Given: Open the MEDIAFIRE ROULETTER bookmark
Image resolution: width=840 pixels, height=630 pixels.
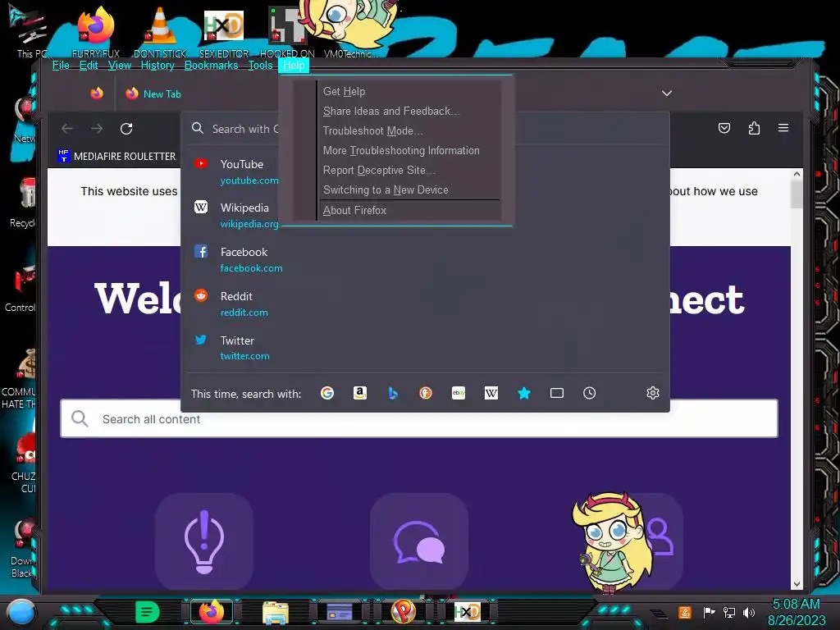Looking at the screenshot, I should tap(116, 157).
